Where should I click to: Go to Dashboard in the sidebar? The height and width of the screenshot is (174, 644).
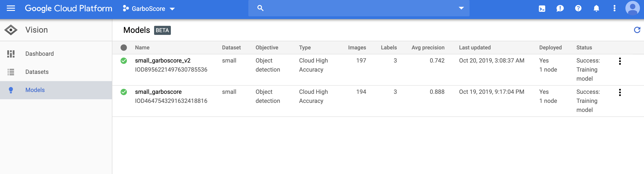click(x=39, y=54)
